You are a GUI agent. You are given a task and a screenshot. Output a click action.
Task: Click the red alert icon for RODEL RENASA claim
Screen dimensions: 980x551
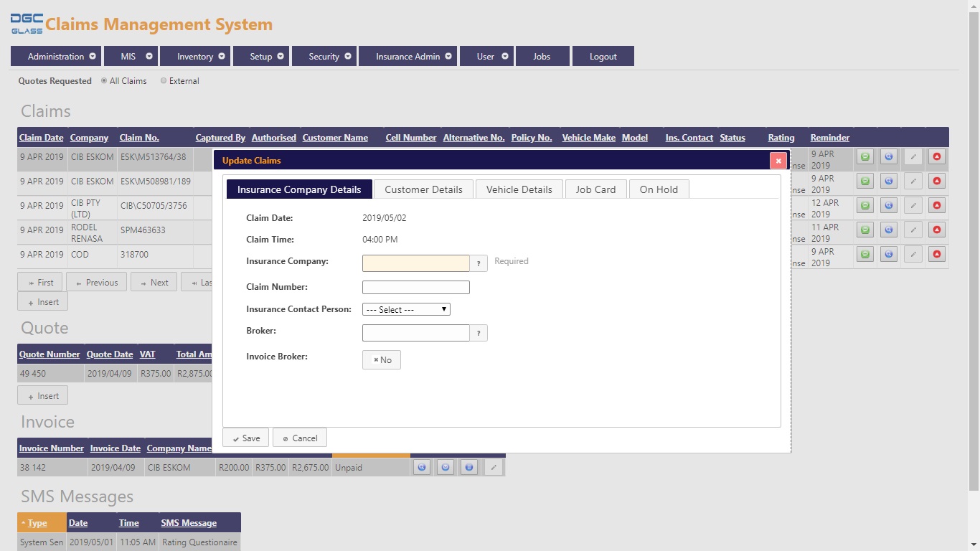tap(936, 230)
